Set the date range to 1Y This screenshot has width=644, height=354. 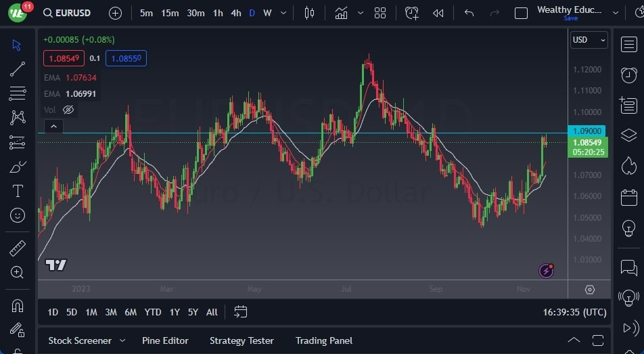coord(175,312)
